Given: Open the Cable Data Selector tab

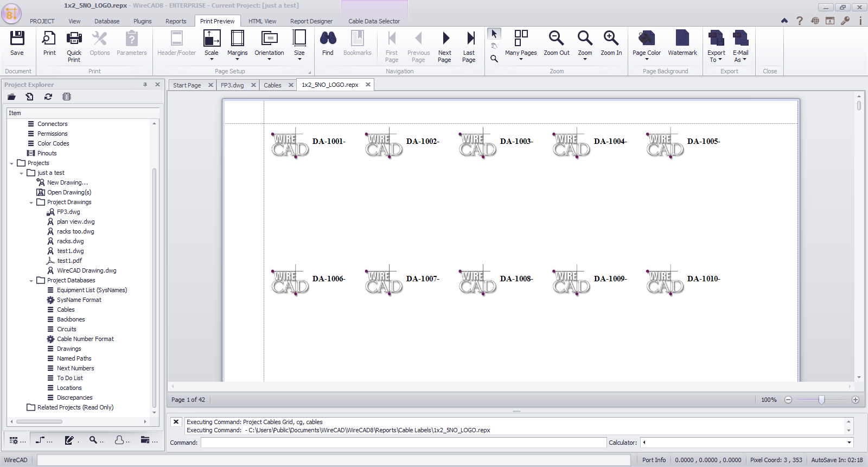Looking at the screenshot, I should coord(374,21).
